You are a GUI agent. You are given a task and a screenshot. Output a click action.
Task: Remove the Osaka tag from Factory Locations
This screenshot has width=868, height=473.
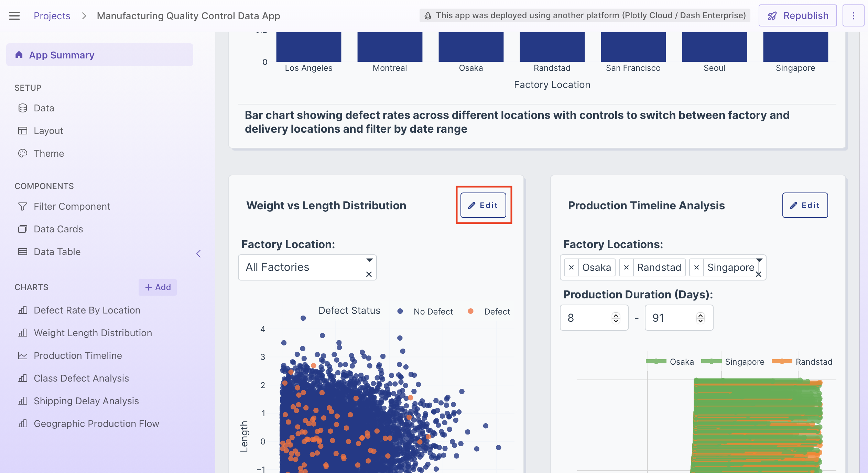pos(571,267)
